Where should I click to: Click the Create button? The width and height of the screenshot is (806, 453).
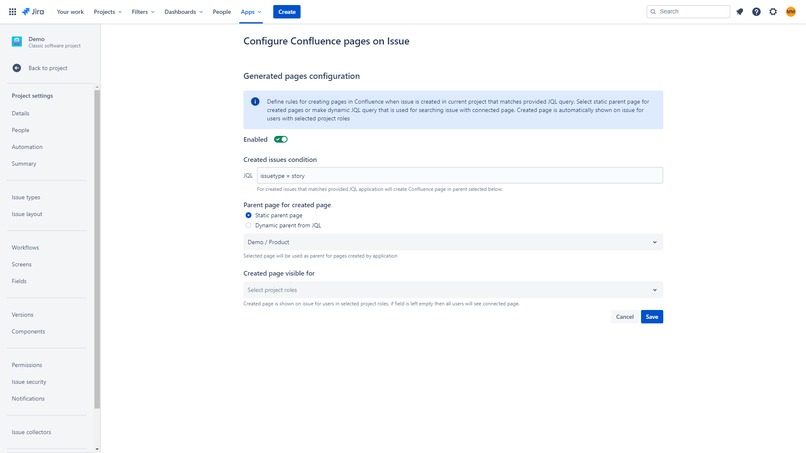(287, 11)
